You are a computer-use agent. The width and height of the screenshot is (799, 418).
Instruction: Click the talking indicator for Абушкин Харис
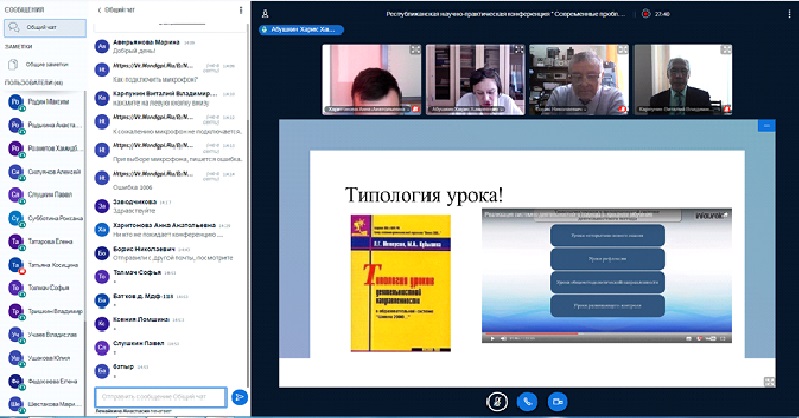click(x=302, y=31)
